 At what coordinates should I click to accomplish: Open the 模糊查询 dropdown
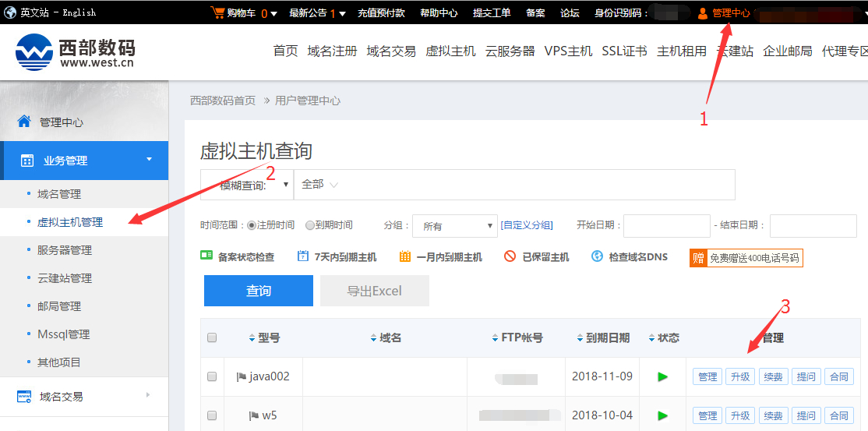247,185
